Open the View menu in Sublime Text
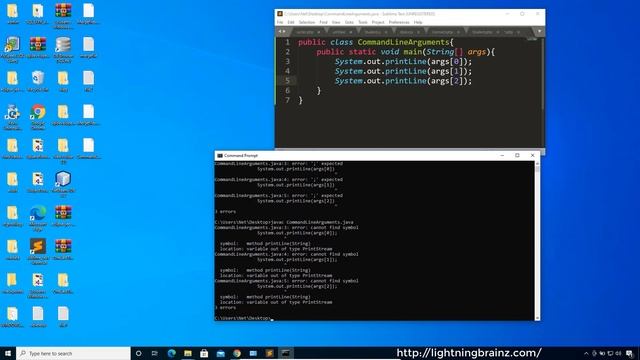The height and width of the screenshot is (360, 640). 336,22
